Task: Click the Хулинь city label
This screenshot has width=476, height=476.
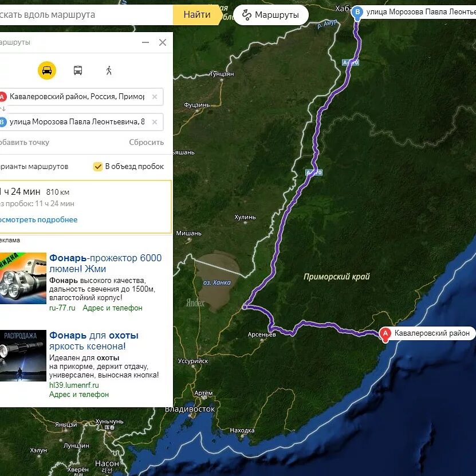Action: point(245,217)
